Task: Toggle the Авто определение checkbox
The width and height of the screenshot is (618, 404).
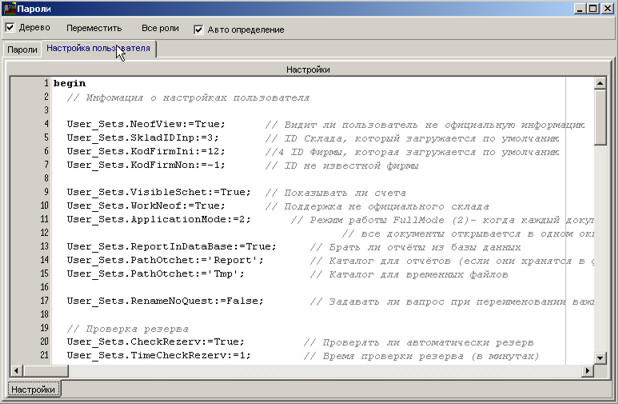Action: (198, 29)
